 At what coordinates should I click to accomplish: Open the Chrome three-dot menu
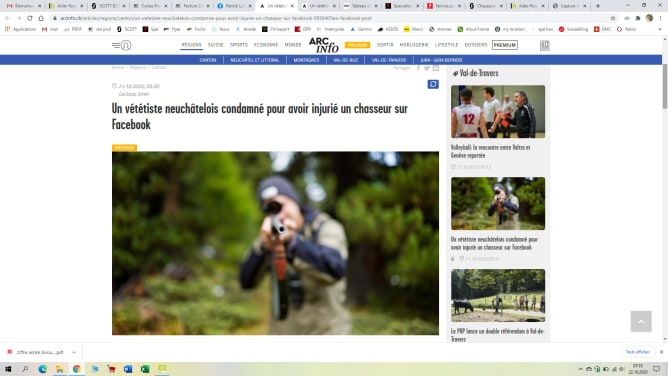coord(660,18)
